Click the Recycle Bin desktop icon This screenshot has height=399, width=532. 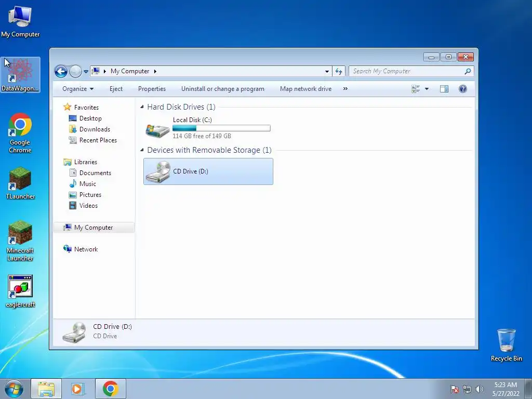[506, 345]
